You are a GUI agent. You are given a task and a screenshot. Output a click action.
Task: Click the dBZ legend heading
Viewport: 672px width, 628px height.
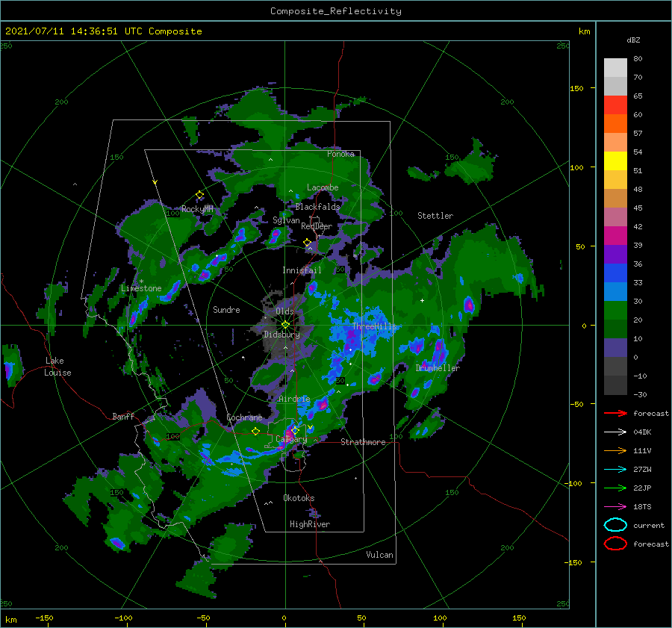tap(633, 40)
